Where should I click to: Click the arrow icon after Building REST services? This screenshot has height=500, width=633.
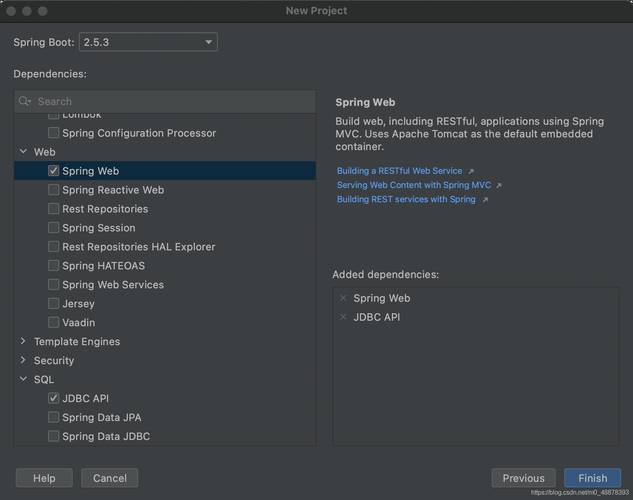[485, 199]
